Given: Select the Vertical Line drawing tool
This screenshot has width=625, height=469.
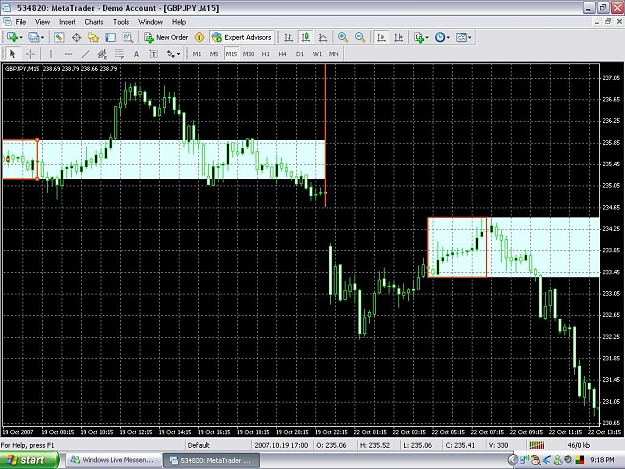Looking at the screenshot, I should (51, 54).
